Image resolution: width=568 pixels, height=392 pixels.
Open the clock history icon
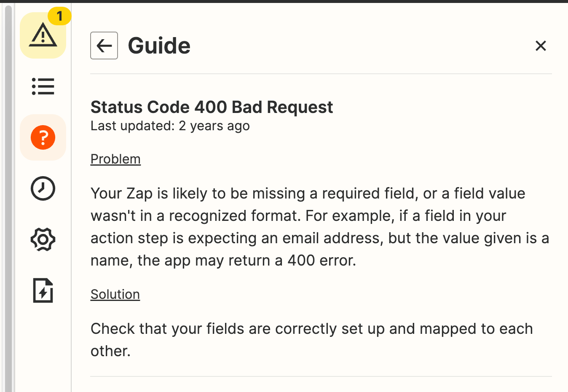tap(43, 188)
